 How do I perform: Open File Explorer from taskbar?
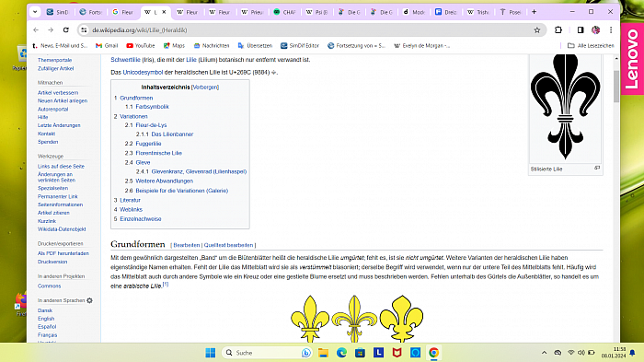323,353
